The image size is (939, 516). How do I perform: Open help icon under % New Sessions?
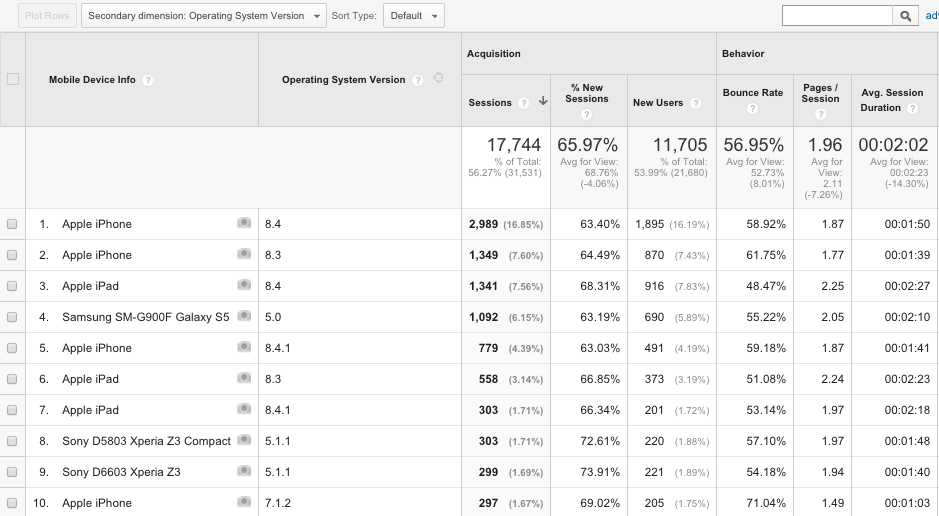point(586,114)
